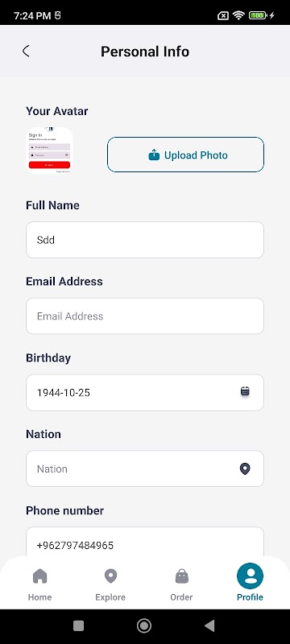Open the Birthday field showing 1944-10-25

click(x=145, y=393)
